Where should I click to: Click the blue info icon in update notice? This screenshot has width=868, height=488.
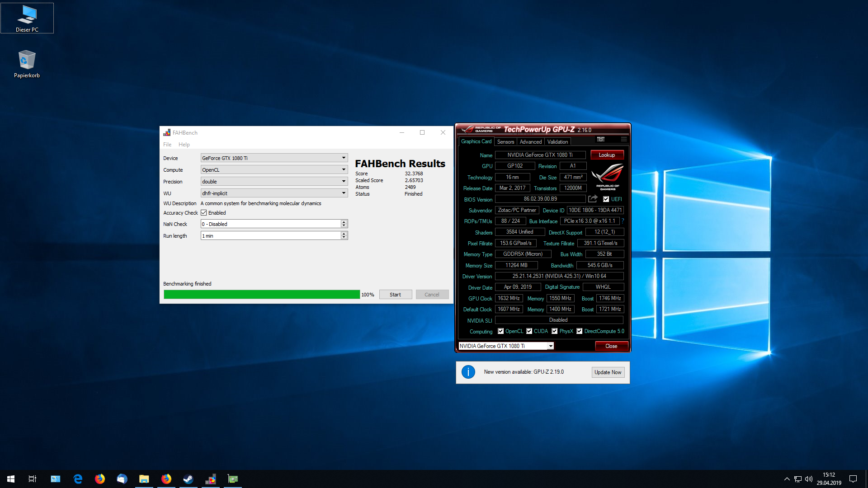pos(468,372)
